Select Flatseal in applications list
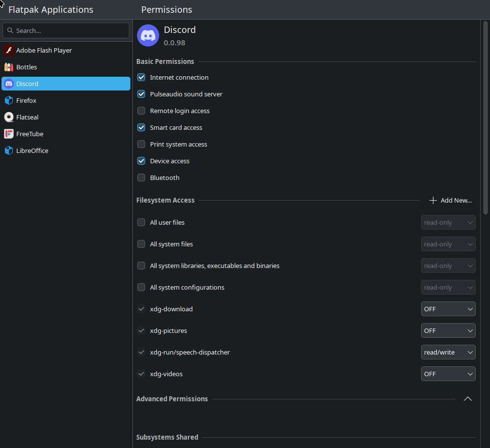The image size is (490, 448). (x=66, y=117)
